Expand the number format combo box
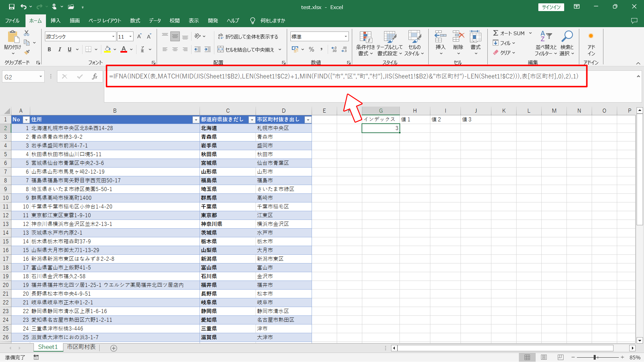Viewport: 644px width, 362px height. tap(345, 37)
